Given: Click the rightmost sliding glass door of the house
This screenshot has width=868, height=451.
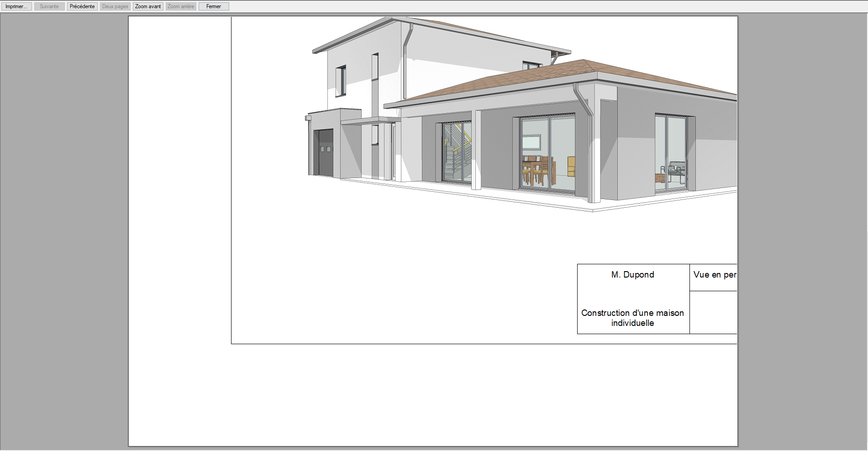Looking at the screenshot, I should [x=670, y=153].
